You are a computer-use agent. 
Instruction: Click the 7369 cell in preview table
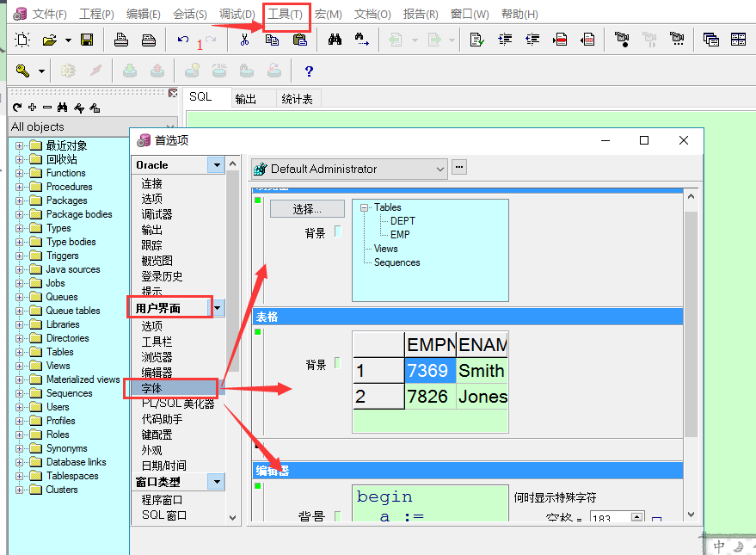(x=430, y=370)
